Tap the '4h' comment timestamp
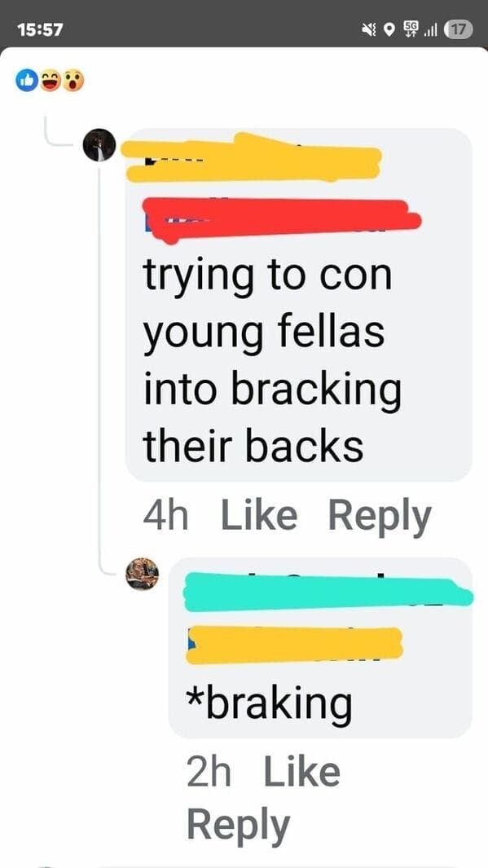488x868 pixels. click(x=165, y=515)
